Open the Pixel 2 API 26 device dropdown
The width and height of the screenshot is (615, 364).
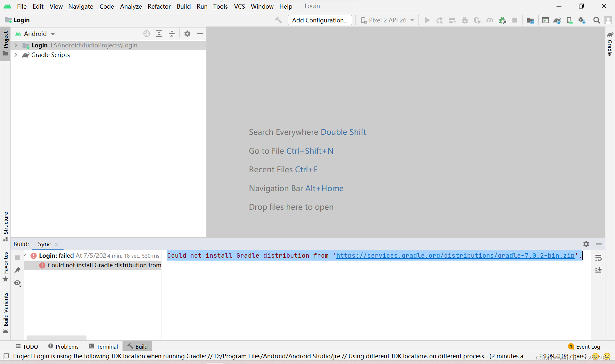point(387,20)
